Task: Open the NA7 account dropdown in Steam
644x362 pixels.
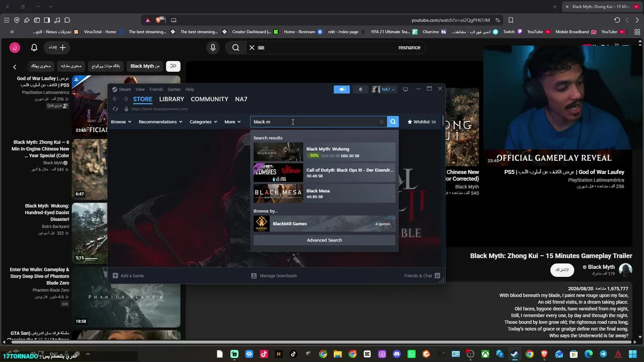Action: click(383, 89)
